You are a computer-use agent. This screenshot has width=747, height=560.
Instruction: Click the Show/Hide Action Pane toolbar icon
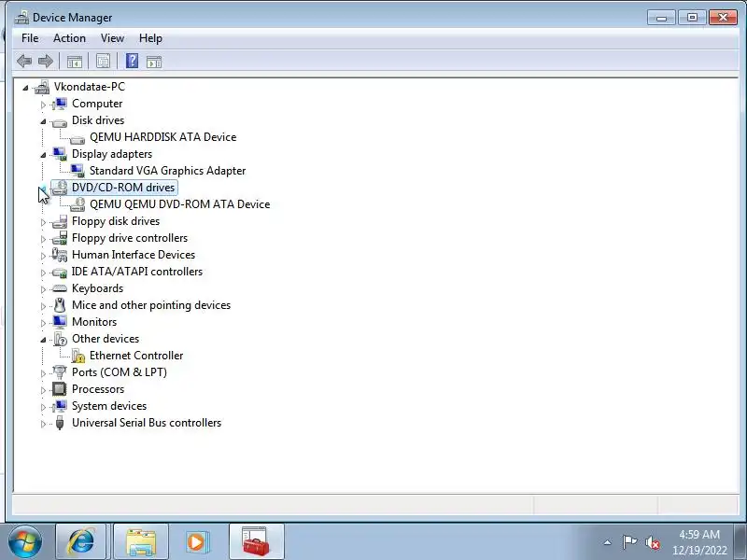154,62
